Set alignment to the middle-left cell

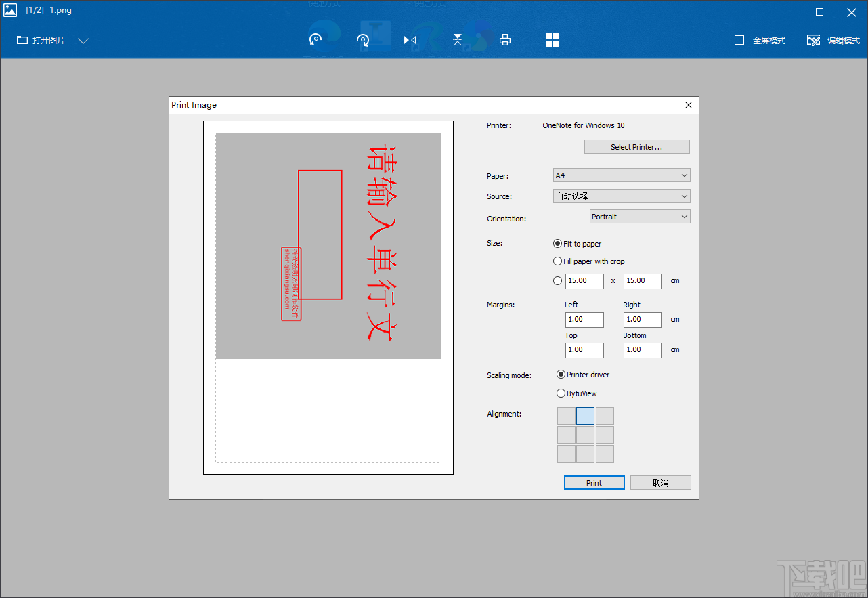[x=567, y=435]
